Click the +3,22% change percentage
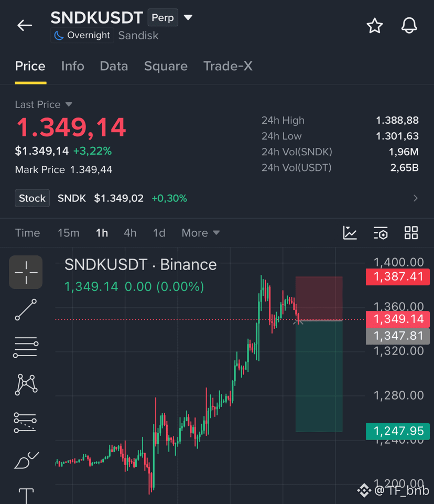 click(x=93, y=151)
